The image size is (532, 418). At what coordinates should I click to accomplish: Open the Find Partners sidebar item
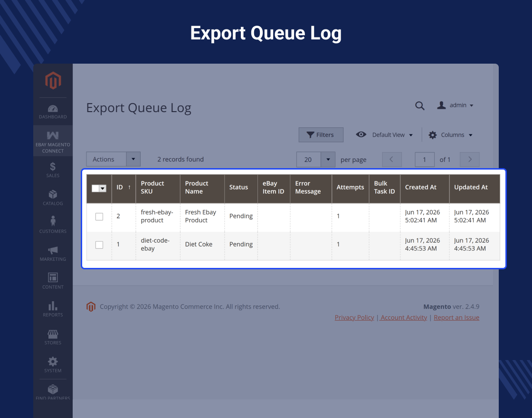pos(53,392)
